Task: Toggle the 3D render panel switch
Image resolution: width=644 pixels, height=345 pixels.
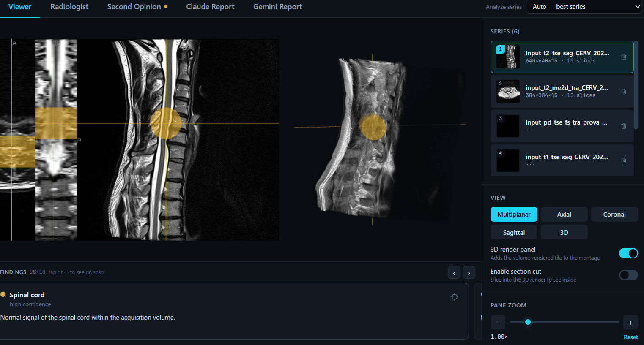Action: click(628, 253)
